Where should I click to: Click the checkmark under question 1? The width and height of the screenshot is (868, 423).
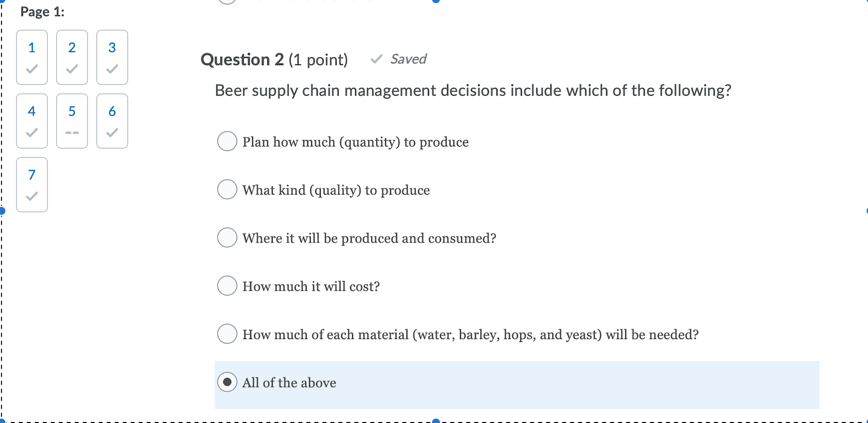tap(32, 69)
